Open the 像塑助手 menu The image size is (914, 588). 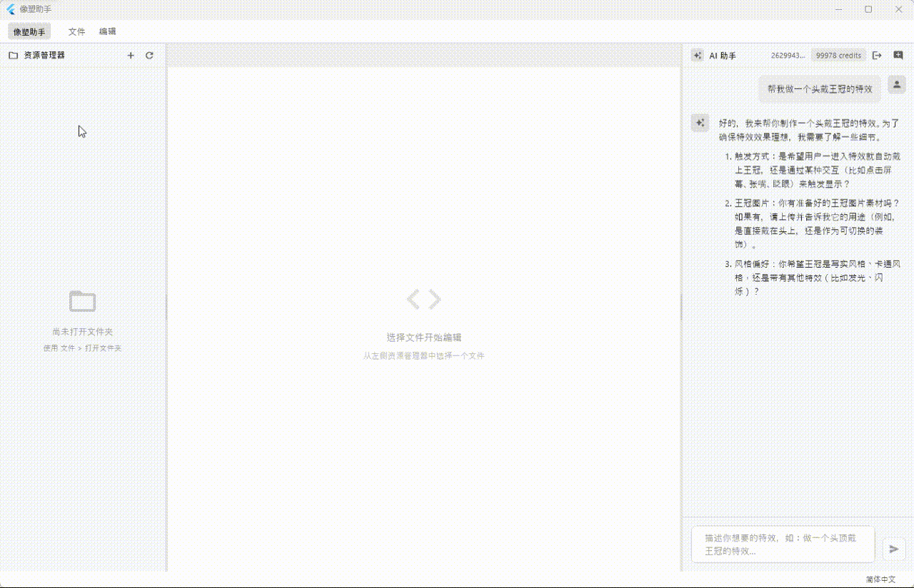[x=29, y=31]
